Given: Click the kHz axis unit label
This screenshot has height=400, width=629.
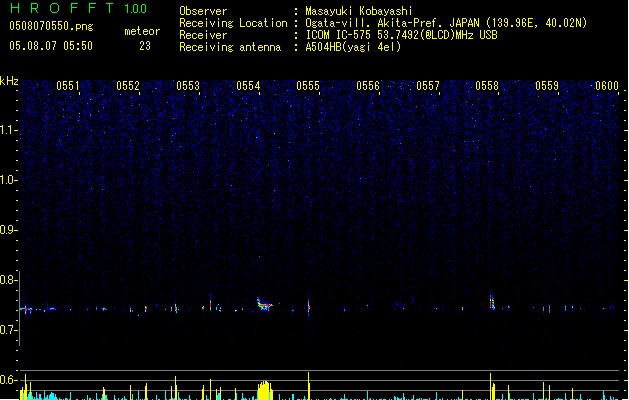Looking at the screenshot, I should [9, 81].
